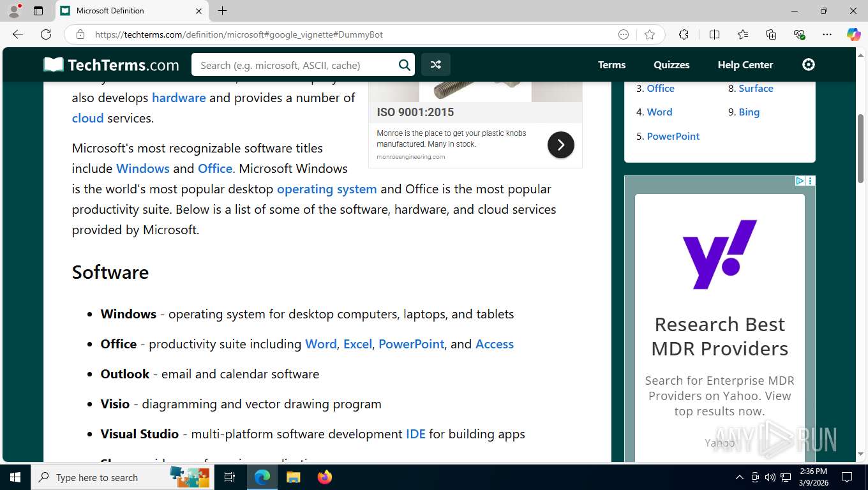The height and width of the screenshot is (490, 868).
Task: Click the feedback smiley icon in address bar
Action: coord(624,34)
